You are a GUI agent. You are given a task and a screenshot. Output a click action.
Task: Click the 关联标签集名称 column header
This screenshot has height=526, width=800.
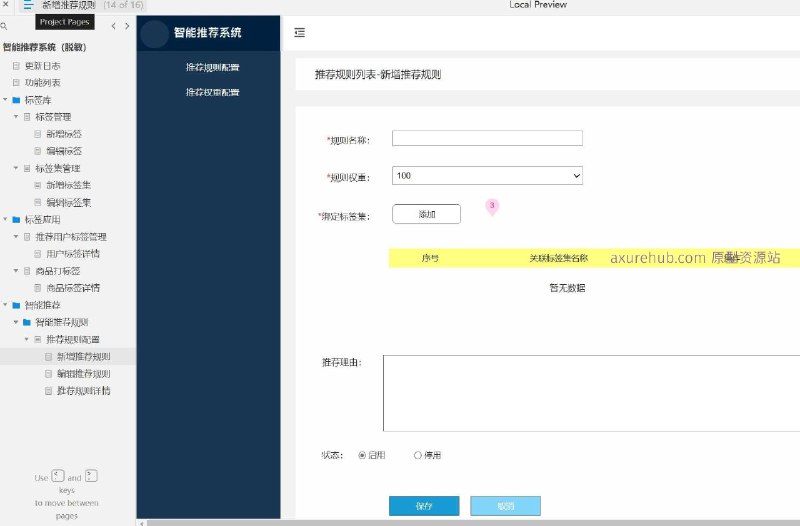(x=558, y=258)
